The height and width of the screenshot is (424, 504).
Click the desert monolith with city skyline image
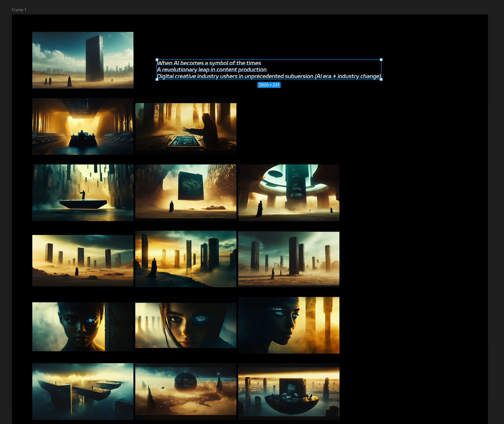[x=83, y=60]
